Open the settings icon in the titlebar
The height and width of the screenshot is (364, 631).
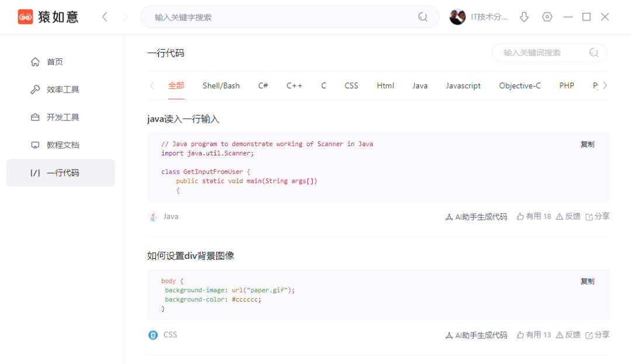click(547, 16)
